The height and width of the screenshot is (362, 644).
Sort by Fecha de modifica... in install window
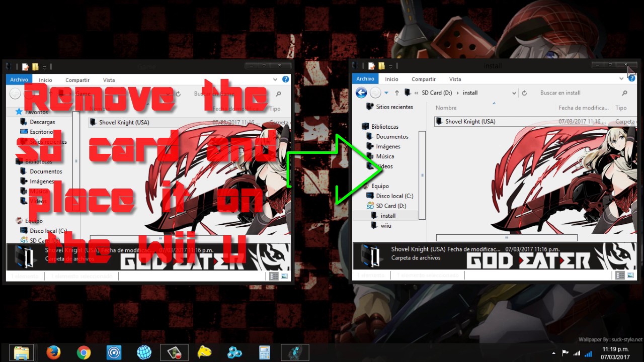coord(584,108)
